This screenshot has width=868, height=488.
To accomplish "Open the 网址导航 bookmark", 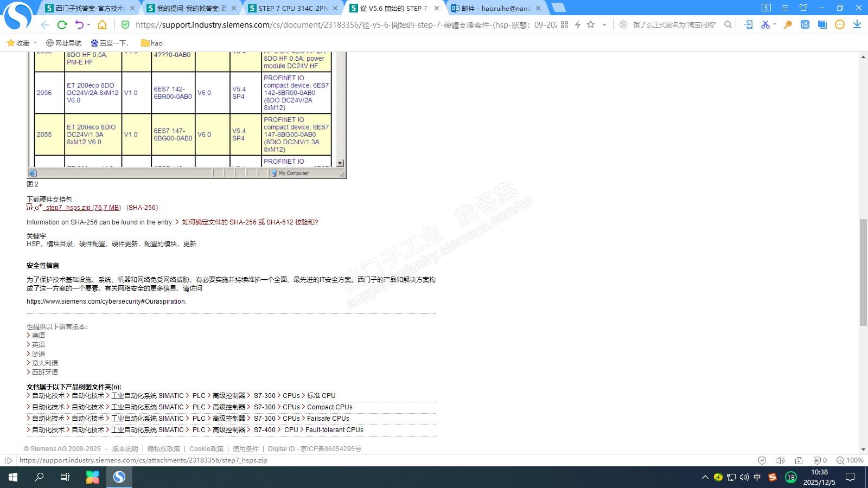I will tap(63, 43).
